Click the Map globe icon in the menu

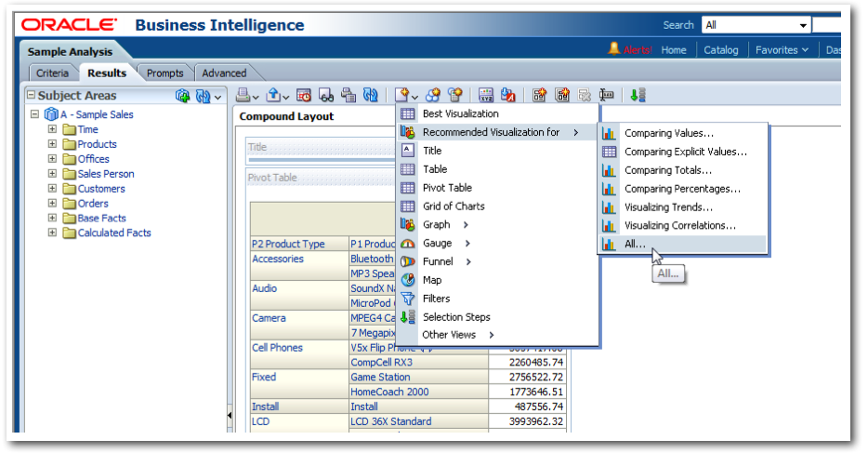(x=408, y=280)
